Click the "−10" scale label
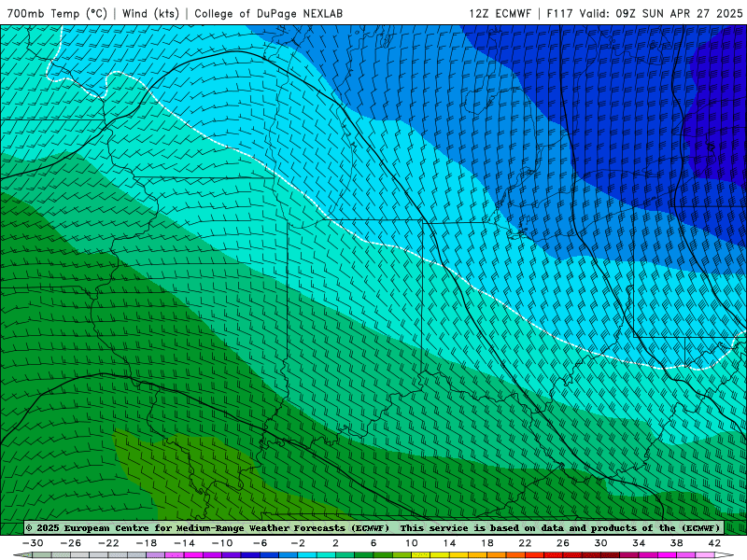 [222, 543]
